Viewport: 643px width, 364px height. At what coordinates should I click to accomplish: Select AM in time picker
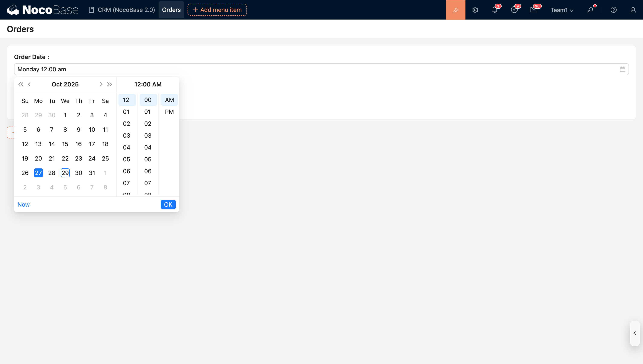[x=169, y=100]
